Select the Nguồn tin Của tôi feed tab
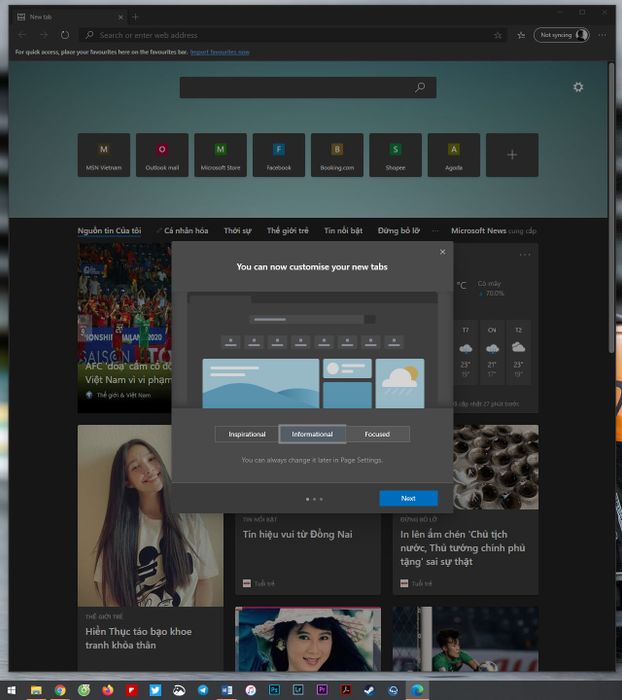The height and width of the screenshot is (700, 622). click(109, 231)
